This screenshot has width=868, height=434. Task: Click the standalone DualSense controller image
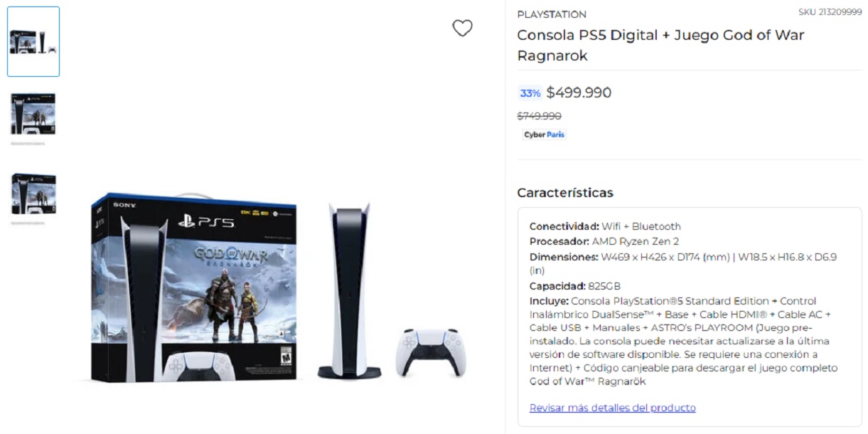tap(432, 351)
